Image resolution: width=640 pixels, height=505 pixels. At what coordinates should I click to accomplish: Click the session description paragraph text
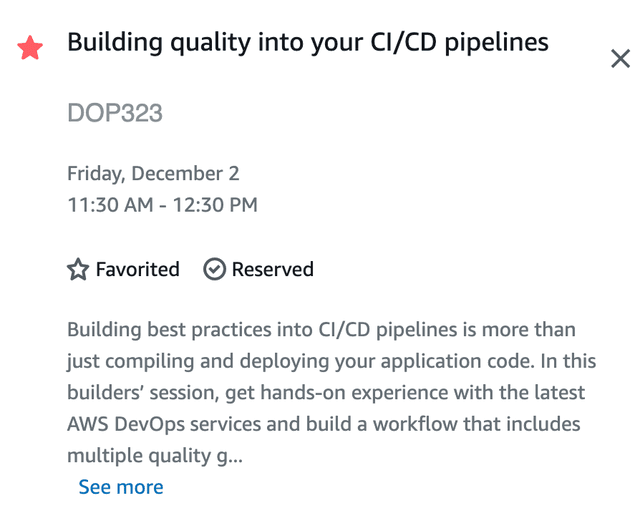331,392
